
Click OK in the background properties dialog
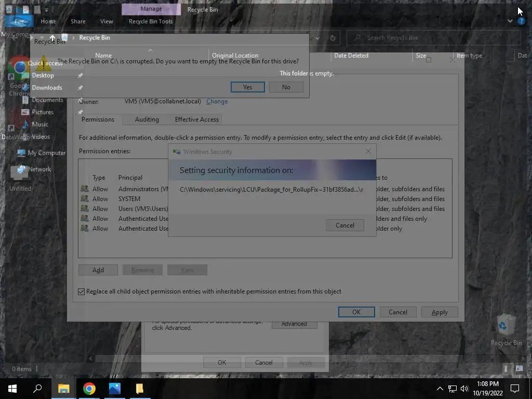[x=222, y=362]
